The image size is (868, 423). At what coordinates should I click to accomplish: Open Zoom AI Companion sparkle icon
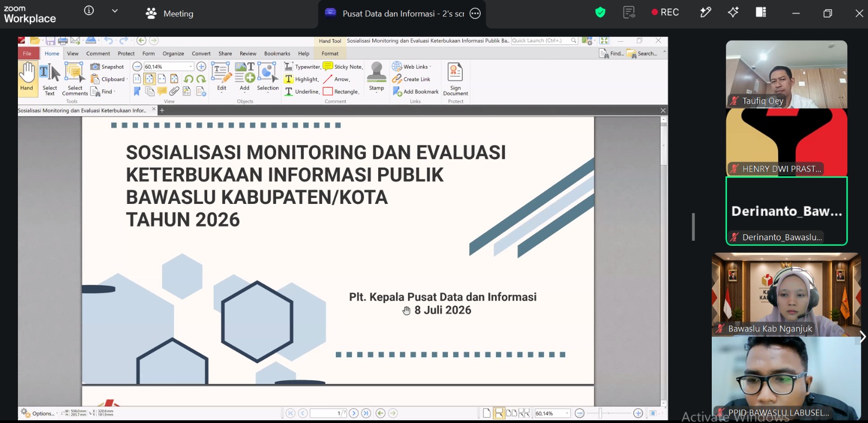pyautogui.click(x=733, y=12)
